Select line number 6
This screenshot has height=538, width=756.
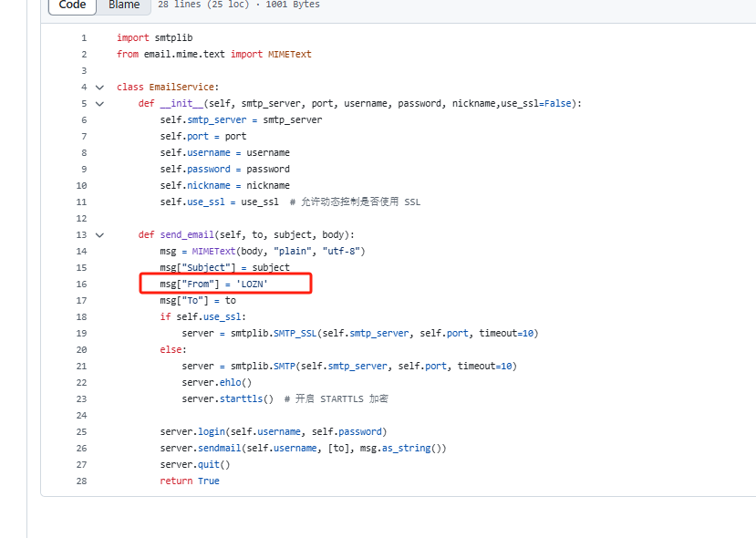click(84, 120)
